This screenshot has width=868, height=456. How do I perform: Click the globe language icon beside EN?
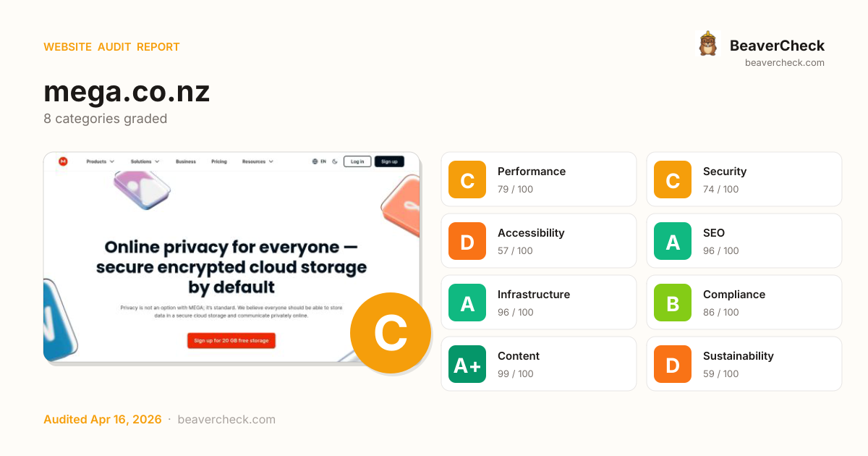[x=315, y=161]
